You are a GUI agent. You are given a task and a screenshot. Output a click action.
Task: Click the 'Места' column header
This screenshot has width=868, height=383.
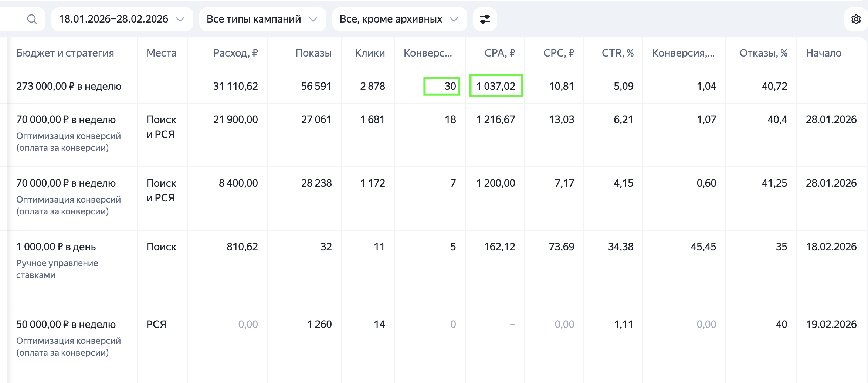161,53
